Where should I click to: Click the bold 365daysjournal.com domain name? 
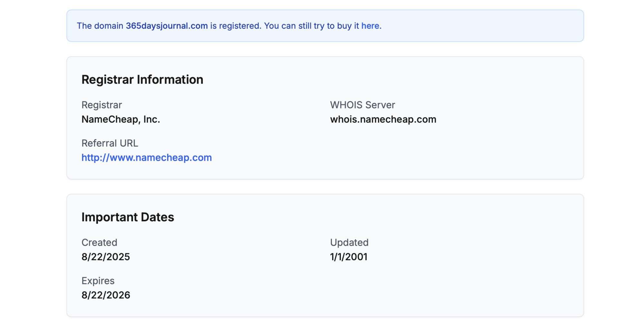(166, 26)
